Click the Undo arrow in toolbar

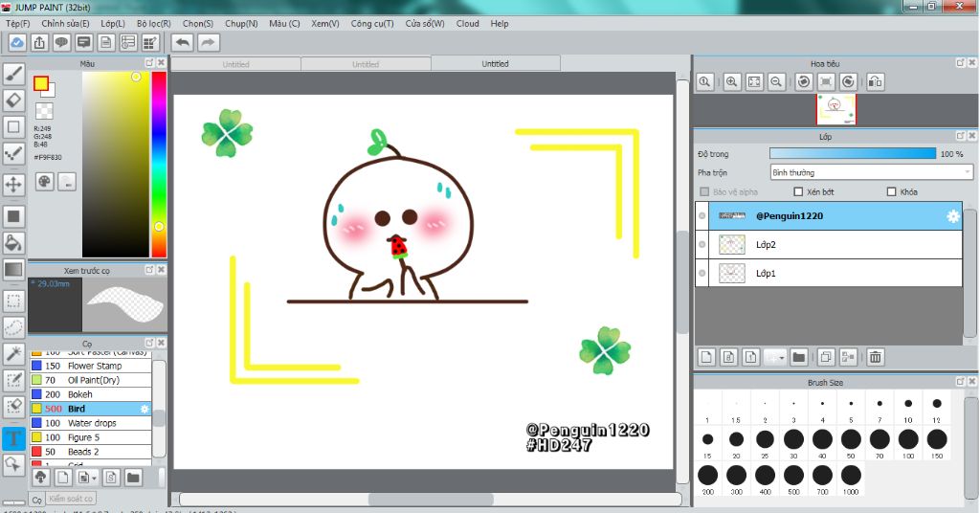point(183,42)
